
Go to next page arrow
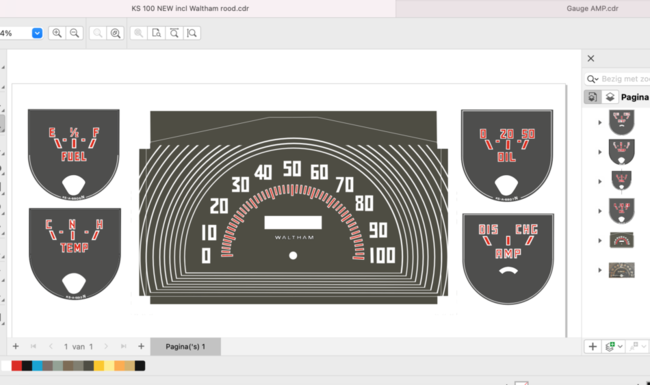[x=106, y=346]
